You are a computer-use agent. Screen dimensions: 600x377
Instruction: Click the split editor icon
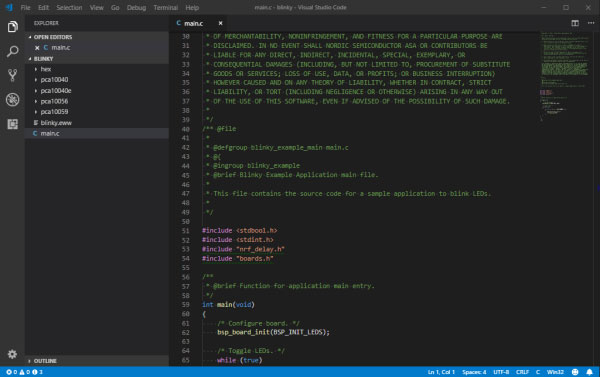click(575, 23)
